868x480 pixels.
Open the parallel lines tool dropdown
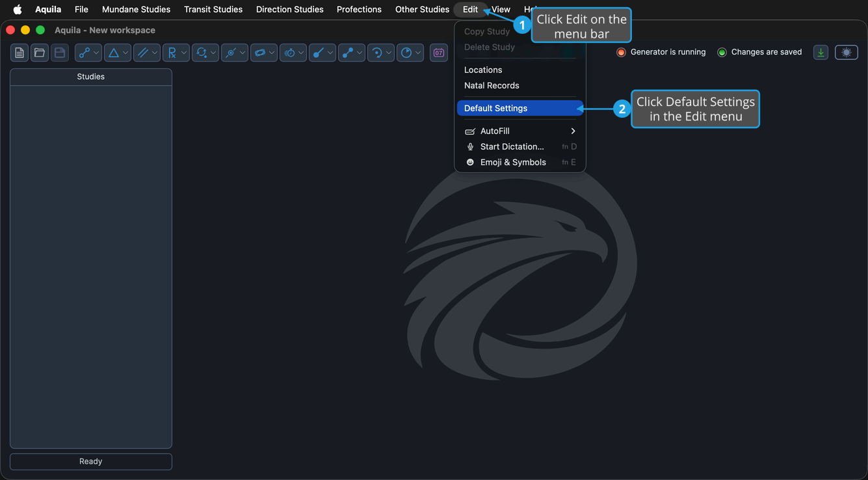coord(147,53)
